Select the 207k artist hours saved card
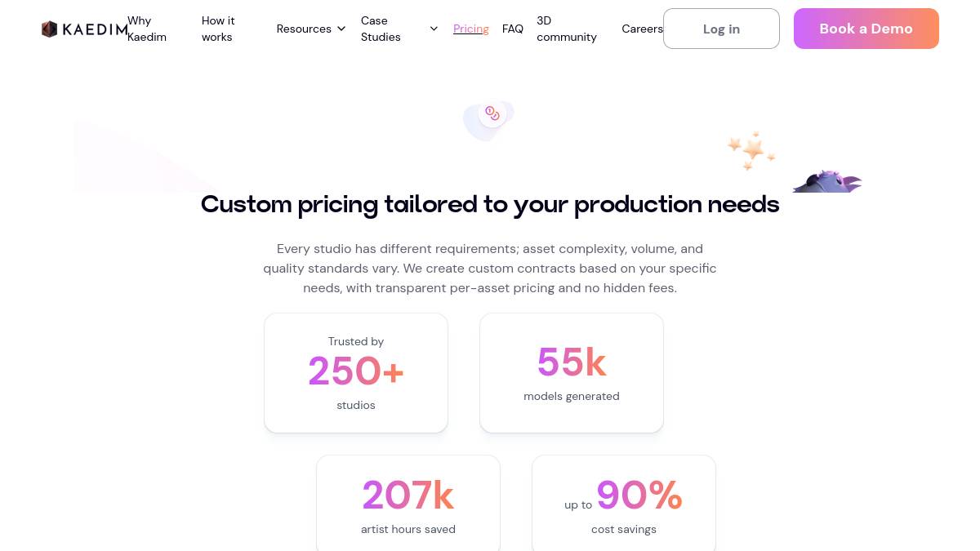The image size is (980, 551). [408, 504]
